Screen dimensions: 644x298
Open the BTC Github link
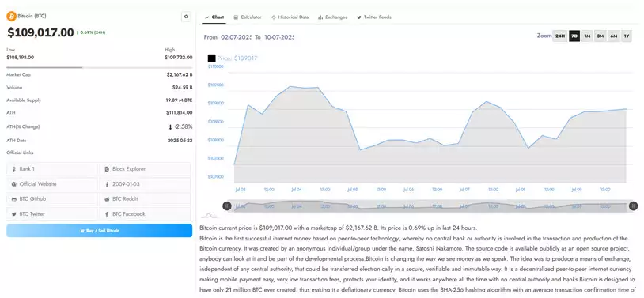(52, 198)
